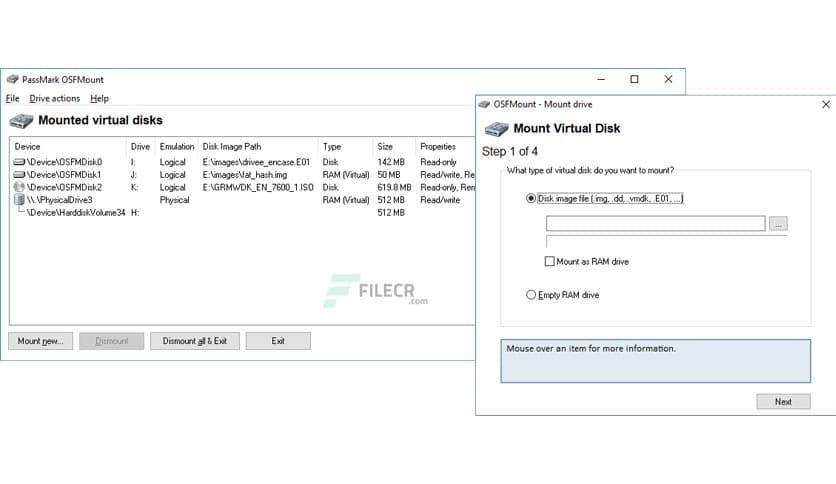This screenshot has width=836, height=484.
Task: Click the PassMark OSFMount title bar icon
Action: 12,79
